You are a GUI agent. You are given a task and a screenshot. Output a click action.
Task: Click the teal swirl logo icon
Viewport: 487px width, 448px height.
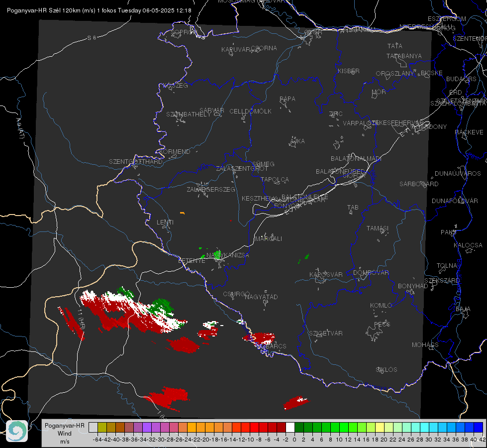pyautogui.click(x=17, y=431)
